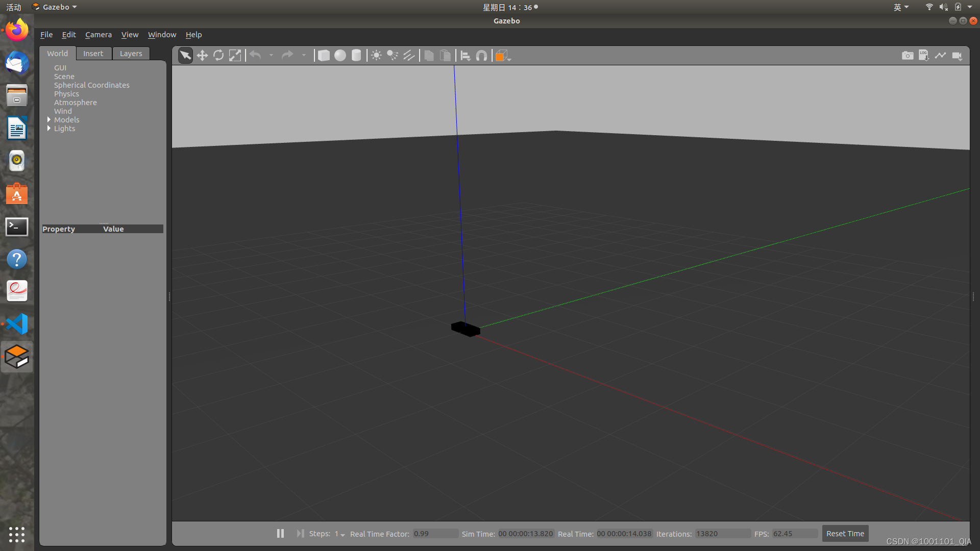Screen dimensions: 980x551
Task: Select Wind in the world tree
Action: pos(63,111)
